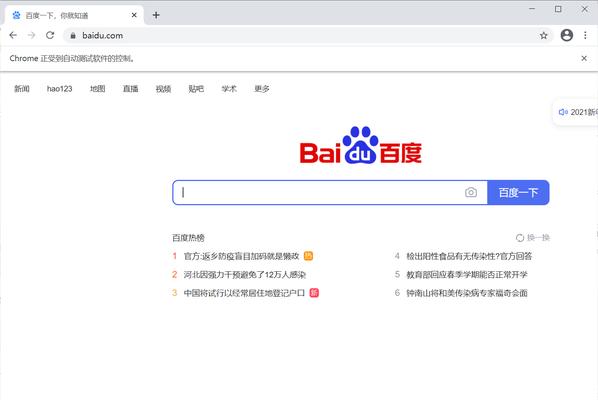Close the 百度一下 browser tab
This screenshot has height=400, width=598.
click(x=134, y=15)
